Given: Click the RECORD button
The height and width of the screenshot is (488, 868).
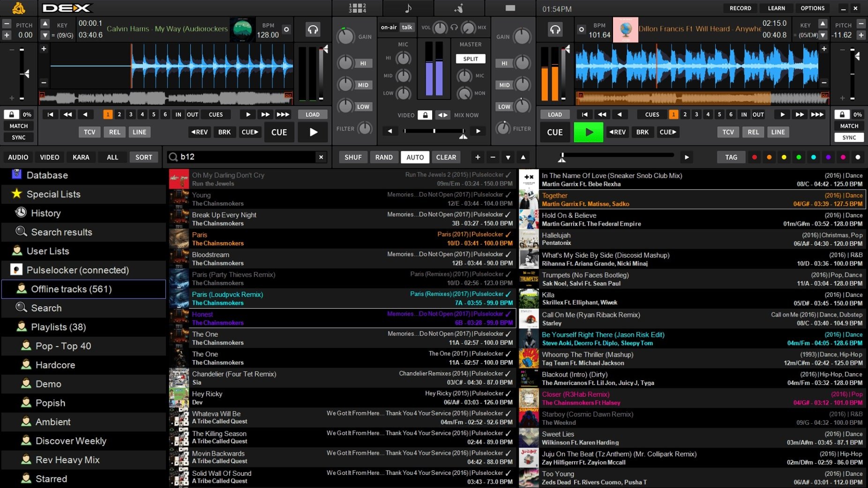Looking at the screenshot, I should (740, 8).
